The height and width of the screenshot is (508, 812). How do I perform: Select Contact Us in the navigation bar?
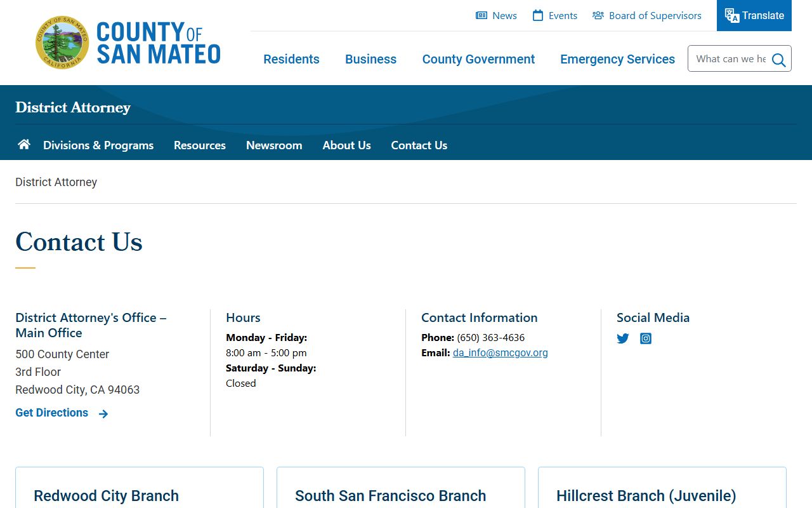[419, 145]
